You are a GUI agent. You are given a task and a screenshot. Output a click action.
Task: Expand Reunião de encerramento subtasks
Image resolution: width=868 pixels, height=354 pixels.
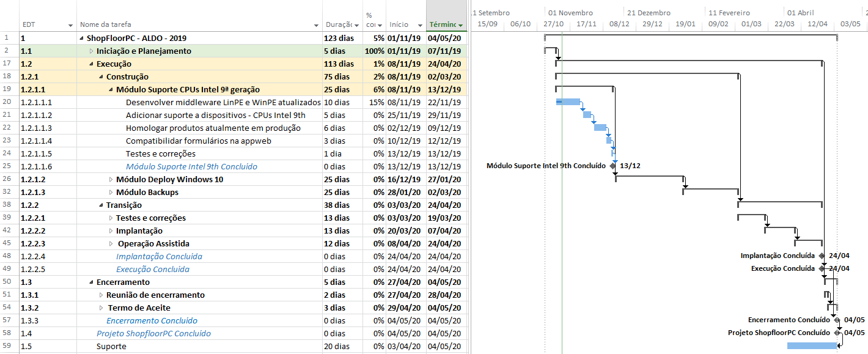101,295
